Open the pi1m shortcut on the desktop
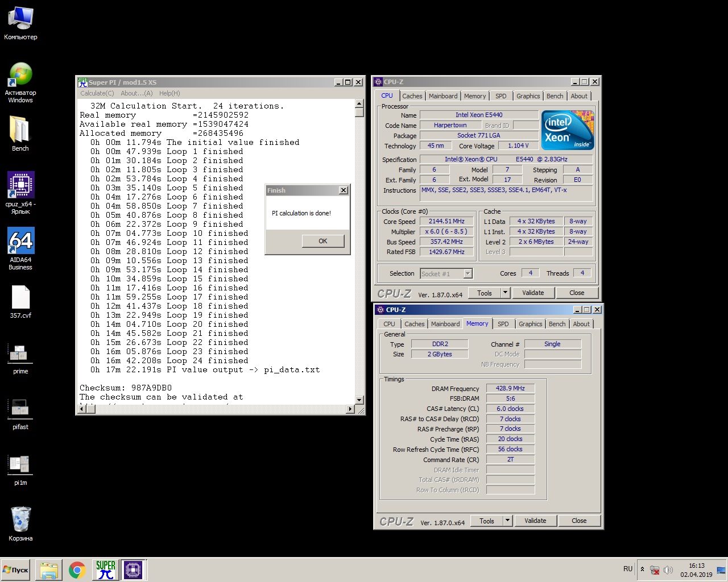This screenshot has width=728, height=582. [20, 469]
